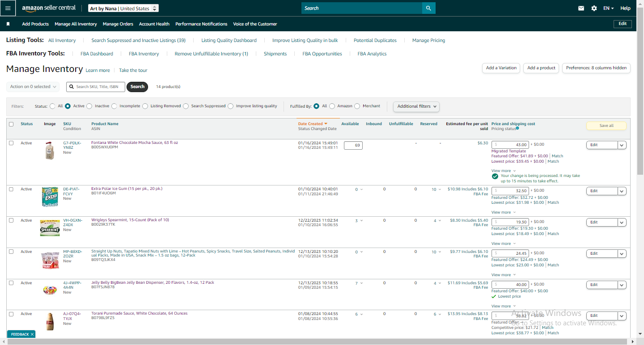Click the Match link beside Fontana Featured Offer
This screenshot has width=644, height=345.
(558, 156)
